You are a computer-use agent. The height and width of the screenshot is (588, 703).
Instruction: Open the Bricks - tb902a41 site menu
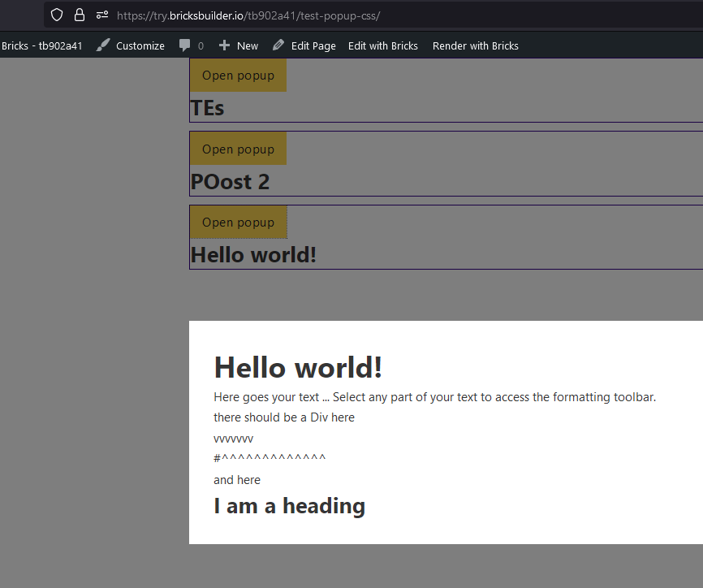(x=41, y=45)
